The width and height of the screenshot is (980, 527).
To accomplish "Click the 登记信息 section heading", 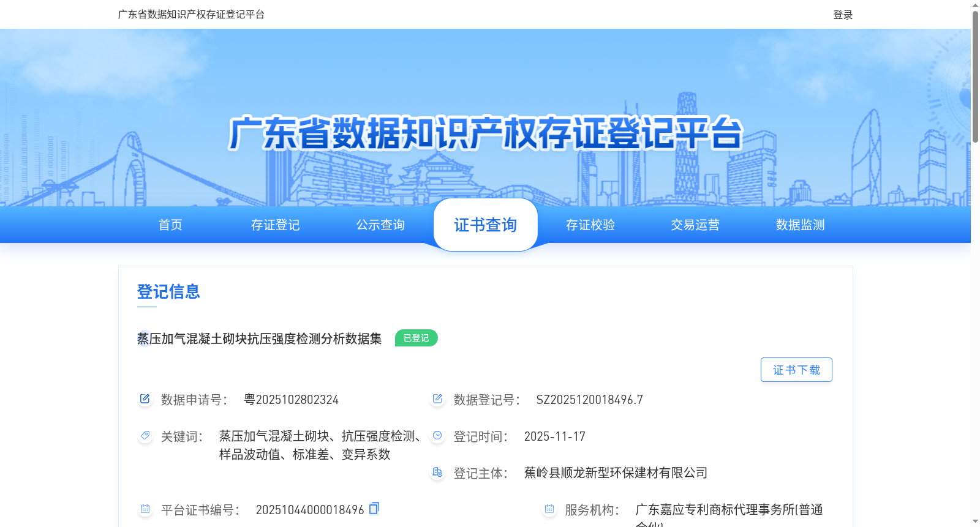I will click(x=168, y=291).
